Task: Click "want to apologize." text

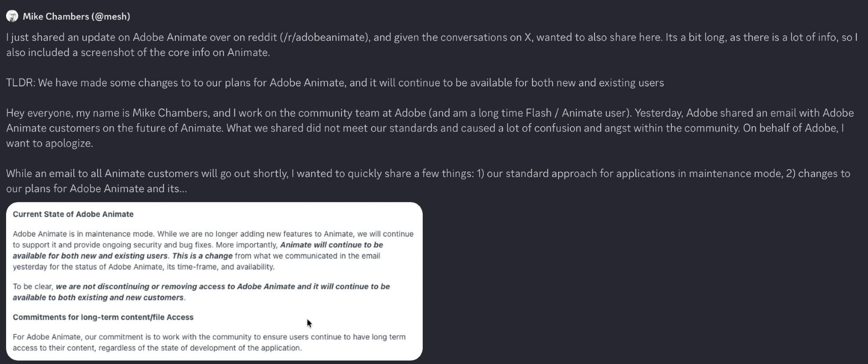Action: coord(49,144)
